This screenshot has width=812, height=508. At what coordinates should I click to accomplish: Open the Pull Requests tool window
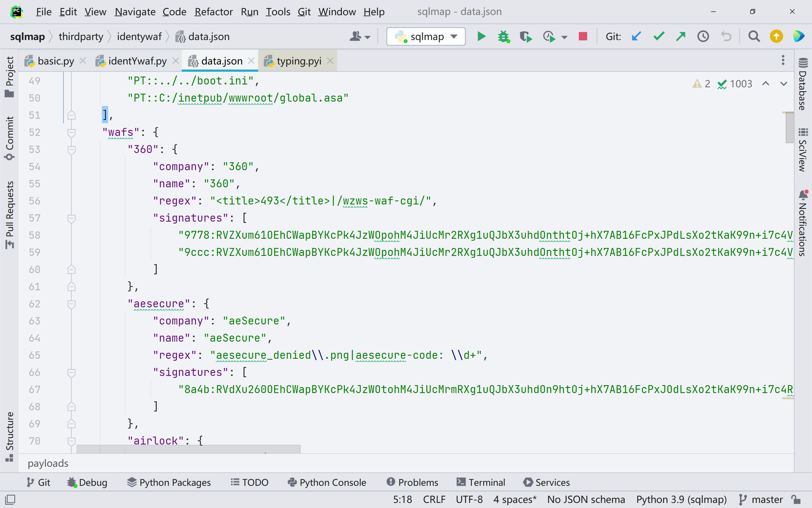click(x=10, y=215)
